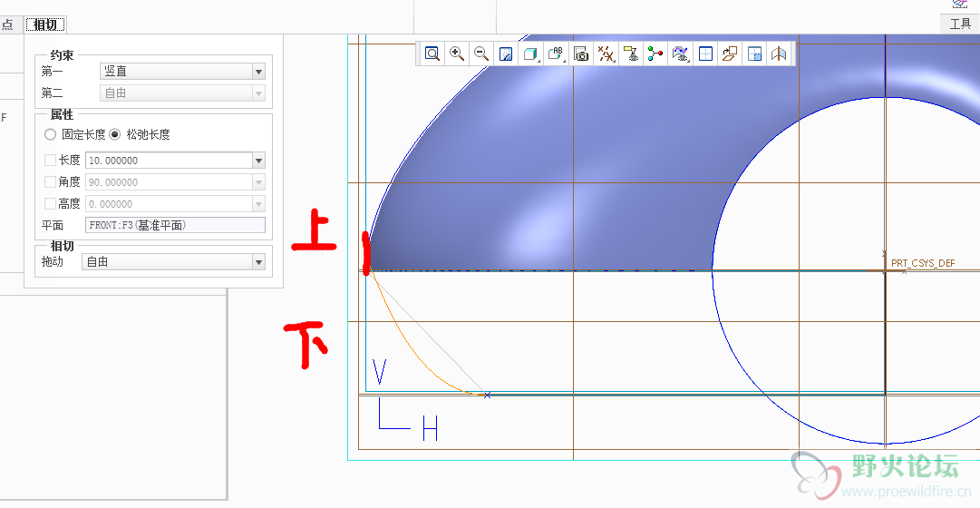Open the 拖动 dropdown set to 自由

click(x=258, y=262)
